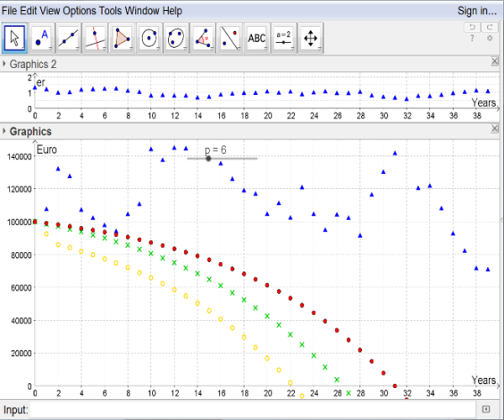Toggle the input bar help icon
Viewport: 504px width, 420px height.
pos(486,409)
